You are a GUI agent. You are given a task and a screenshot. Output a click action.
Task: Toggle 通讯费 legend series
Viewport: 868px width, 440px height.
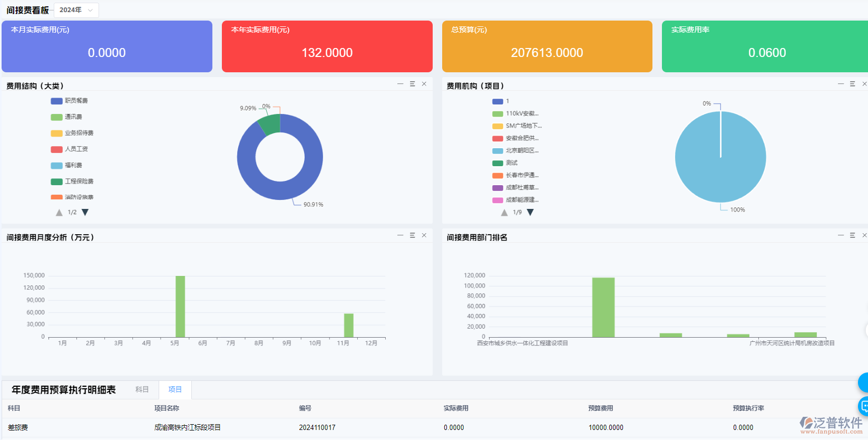[67, 117]
